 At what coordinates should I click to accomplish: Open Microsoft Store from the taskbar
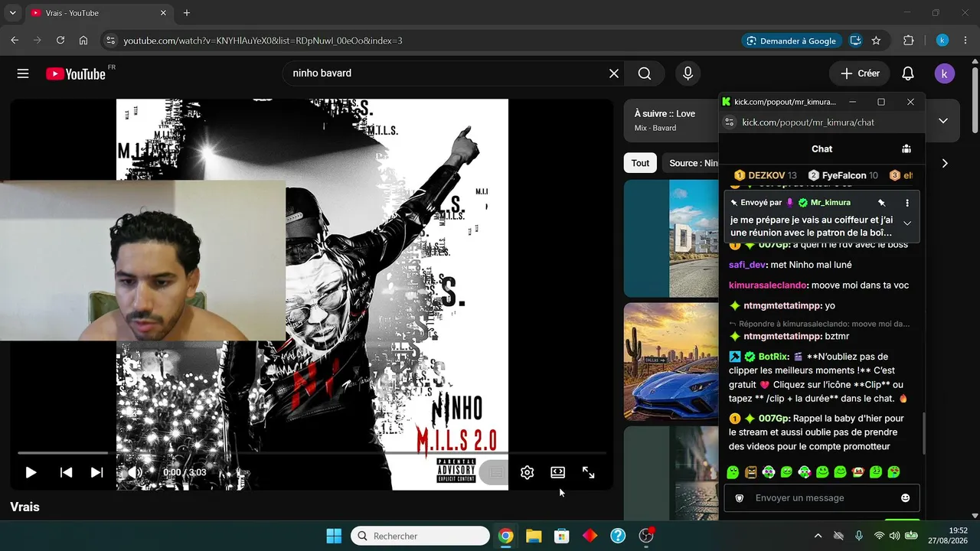562,536
